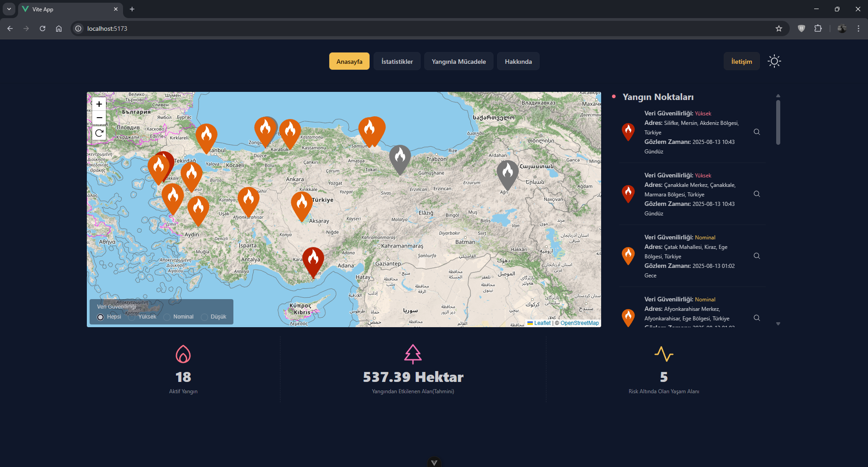This screenshot has height=467, width=868.
Task: Close the Vite App tab
Action: pos(116,9)
